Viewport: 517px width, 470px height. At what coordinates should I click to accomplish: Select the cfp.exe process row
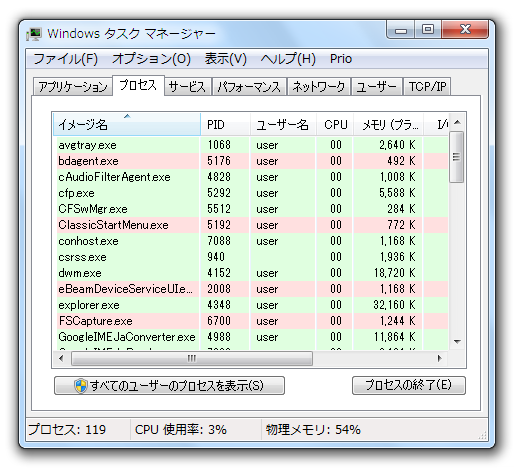[252, 193]
